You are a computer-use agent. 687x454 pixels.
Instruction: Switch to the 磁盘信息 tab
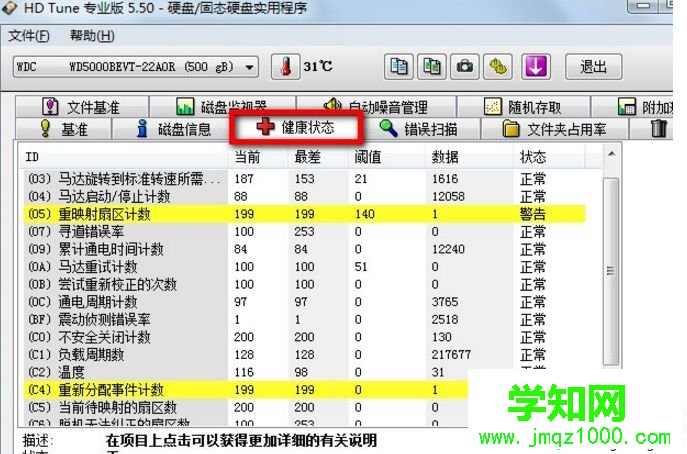click(172, 129)
